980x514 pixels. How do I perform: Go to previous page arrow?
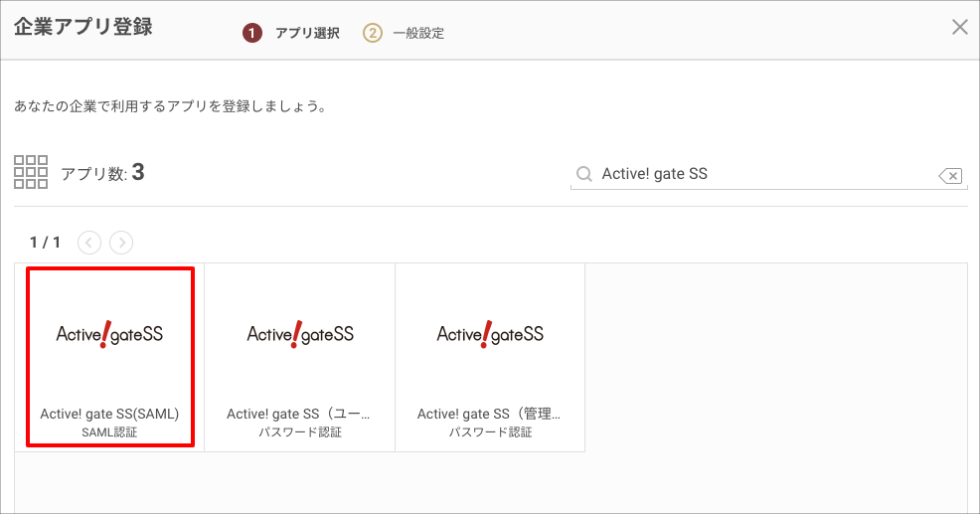point(89,243)
